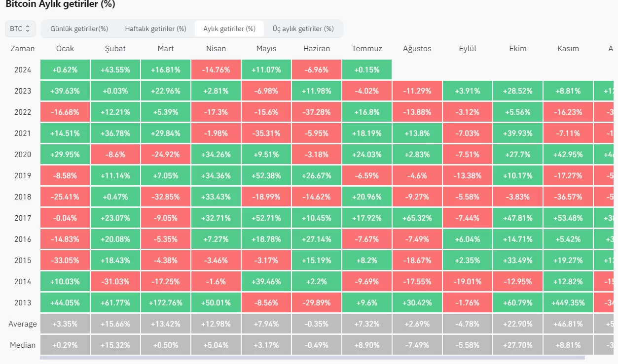Click the Median row label
The image size is (618, 364).
[23, 345]
